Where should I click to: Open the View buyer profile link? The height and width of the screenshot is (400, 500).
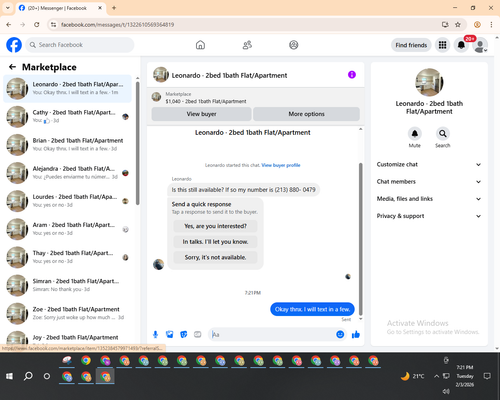point(281,165)
